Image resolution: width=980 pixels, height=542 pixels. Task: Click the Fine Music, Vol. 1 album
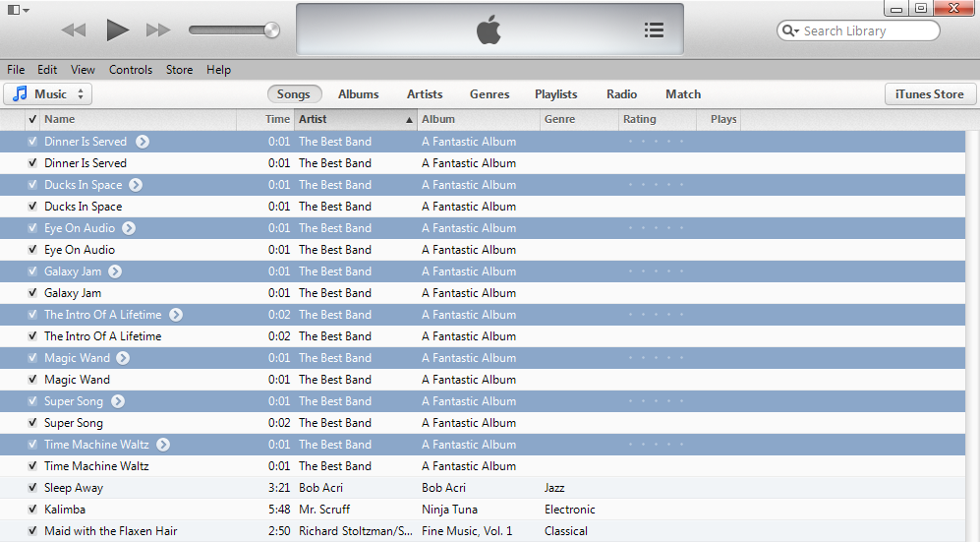[x=467, y=531]
